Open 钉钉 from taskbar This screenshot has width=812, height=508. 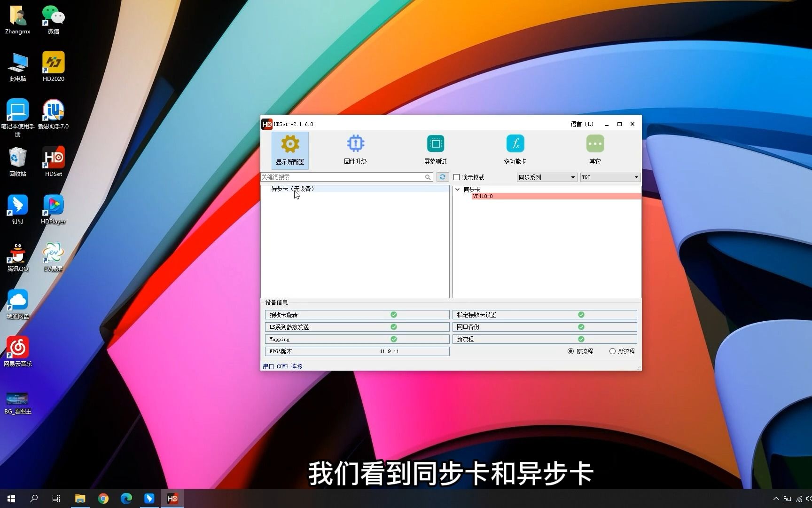[x=149, y=499]
